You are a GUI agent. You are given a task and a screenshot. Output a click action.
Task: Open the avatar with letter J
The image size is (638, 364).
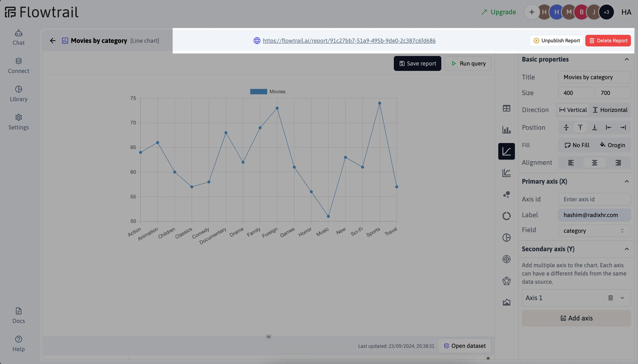594,12
